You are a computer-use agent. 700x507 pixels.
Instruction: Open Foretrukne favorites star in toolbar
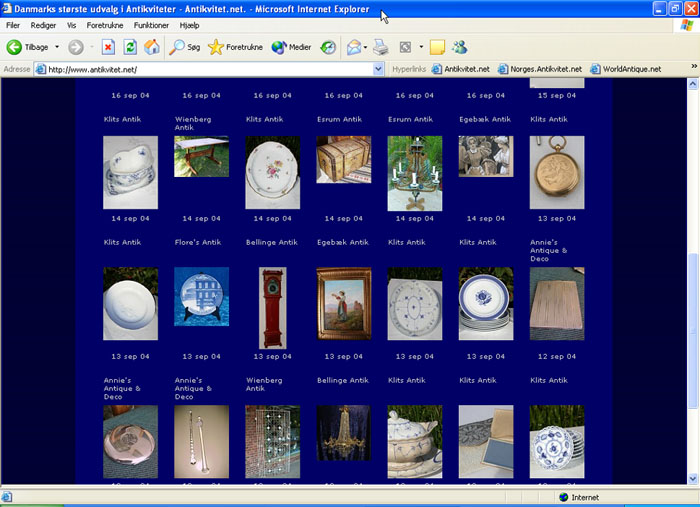pos(235,47)
